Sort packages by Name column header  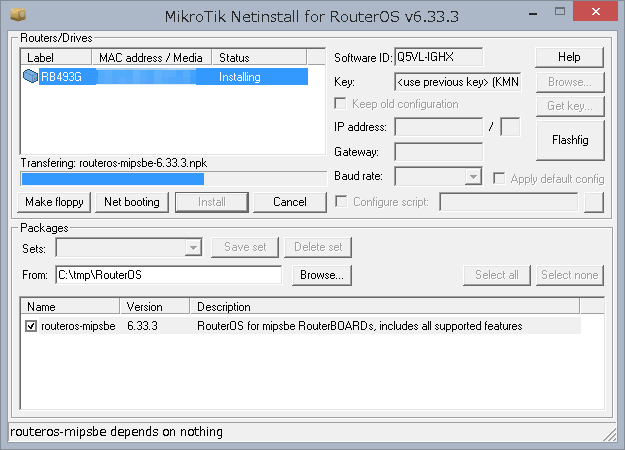tap(70, 307)
